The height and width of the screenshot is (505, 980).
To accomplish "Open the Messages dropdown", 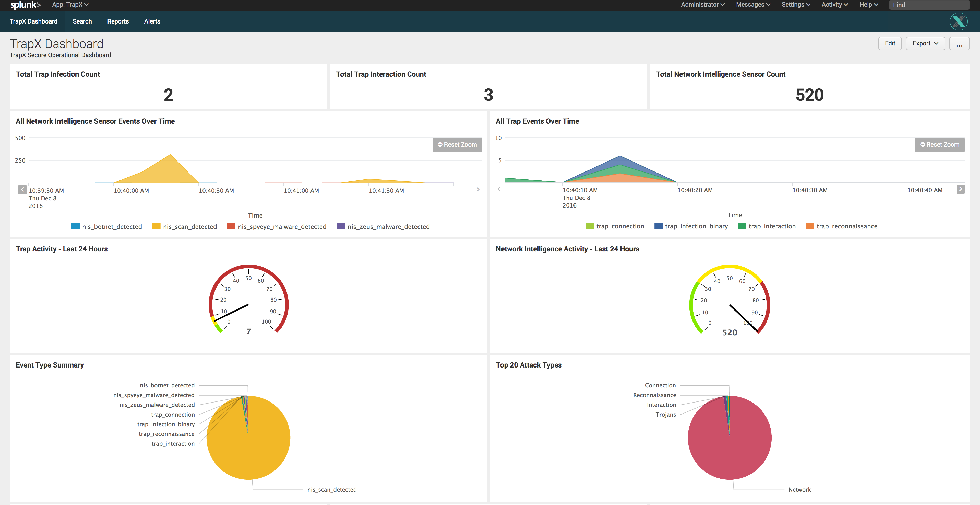I will (x=753, y=5).
